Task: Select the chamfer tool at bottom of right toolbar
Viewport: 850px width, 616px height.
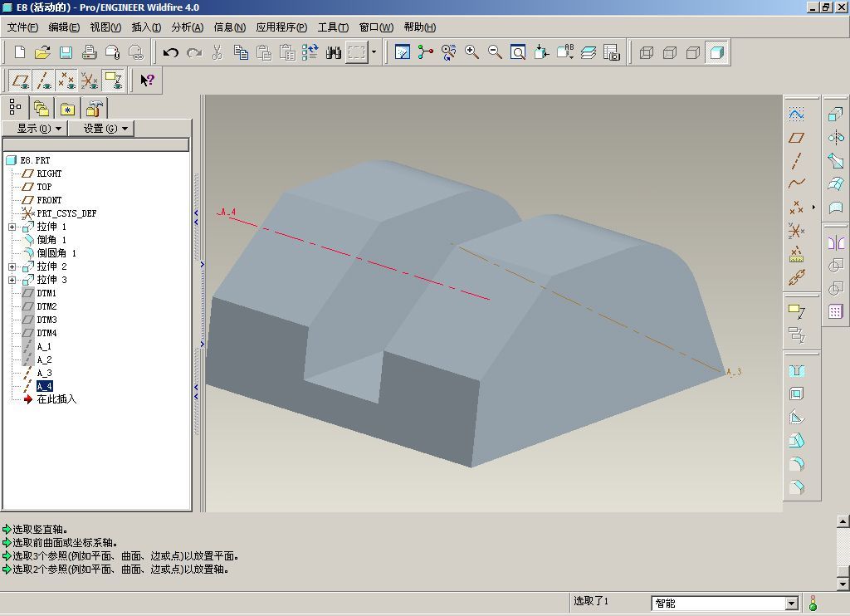Action: 796,487
